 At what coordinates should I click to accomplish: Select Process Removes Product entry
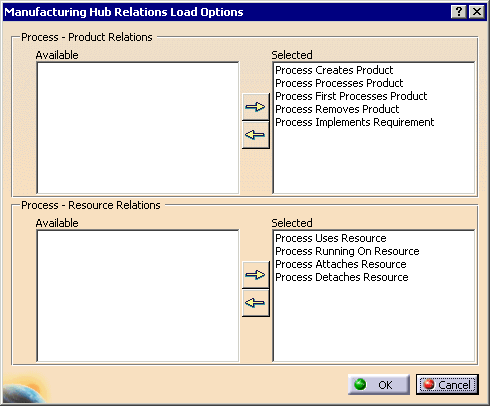(337, 109)
